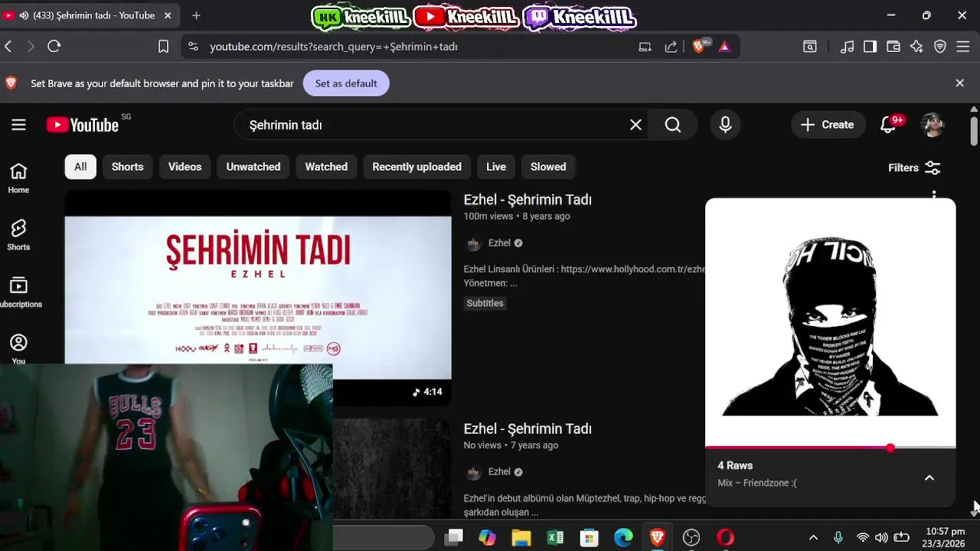Image resolution: width=980 pixels, height=551 pixels.
Task: Select the Şehrimin tadı YouTube tab
Action: 90,15
